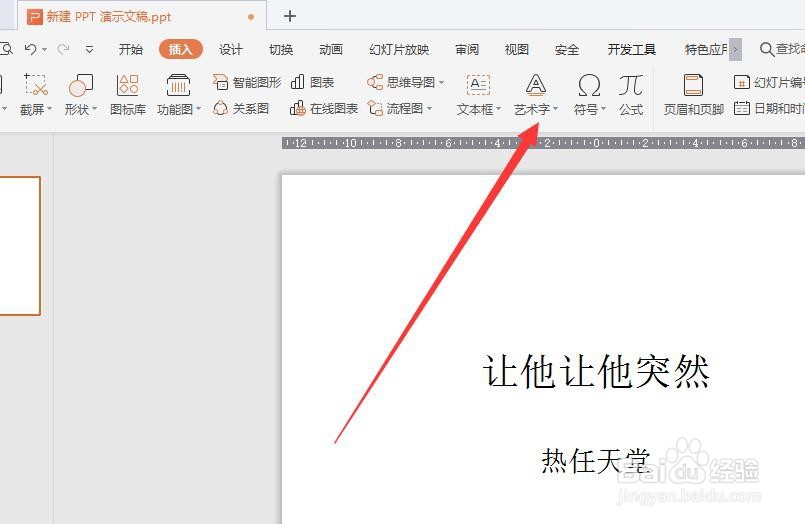Expand the 文本框 dropdown
805x524 pixels.
[x=498, y=109]
